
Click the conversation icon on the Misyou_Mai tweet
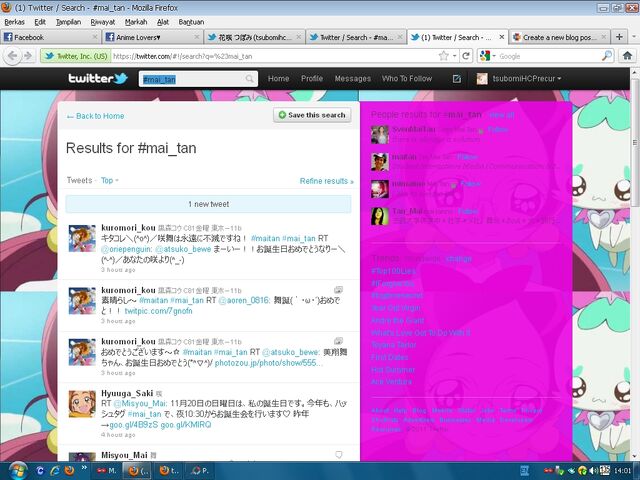coord(338,454)
